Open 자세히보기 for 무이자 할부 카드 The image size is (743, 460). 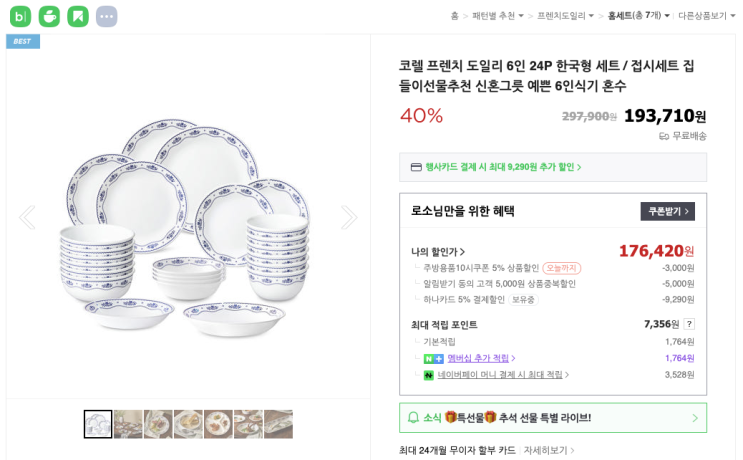549,451
